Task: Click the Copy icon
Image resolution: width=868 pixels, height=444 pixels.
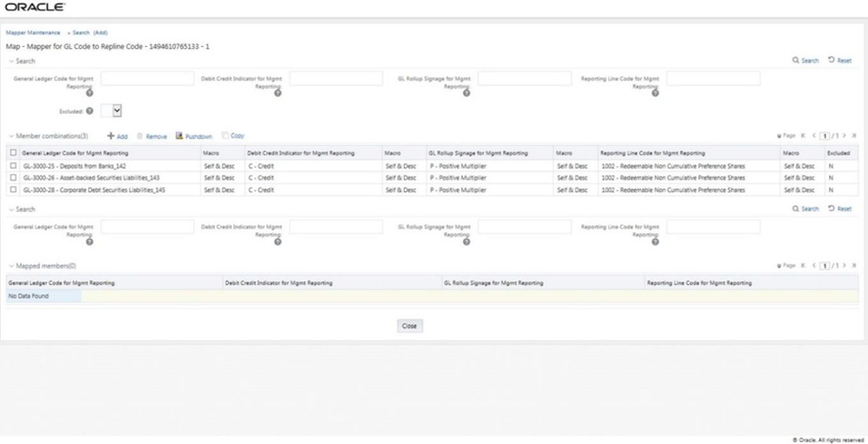Action: [x=225, y=135]
